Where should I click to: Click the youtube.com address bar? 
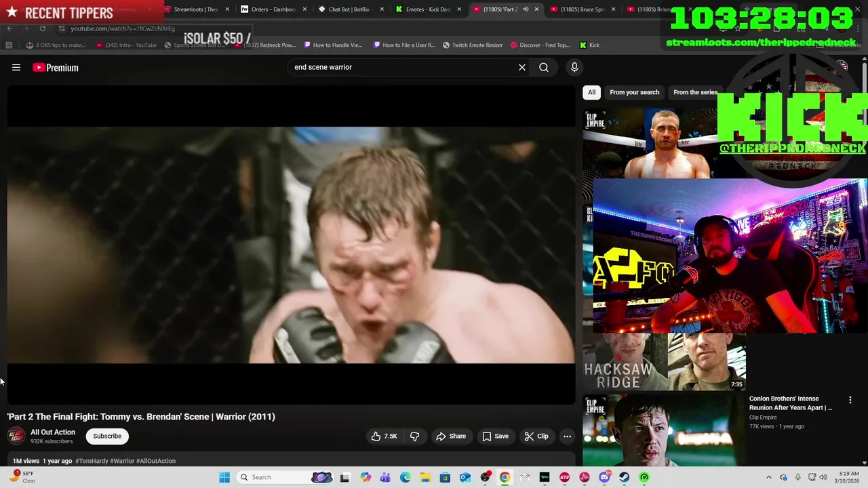[x=122, y=28]
